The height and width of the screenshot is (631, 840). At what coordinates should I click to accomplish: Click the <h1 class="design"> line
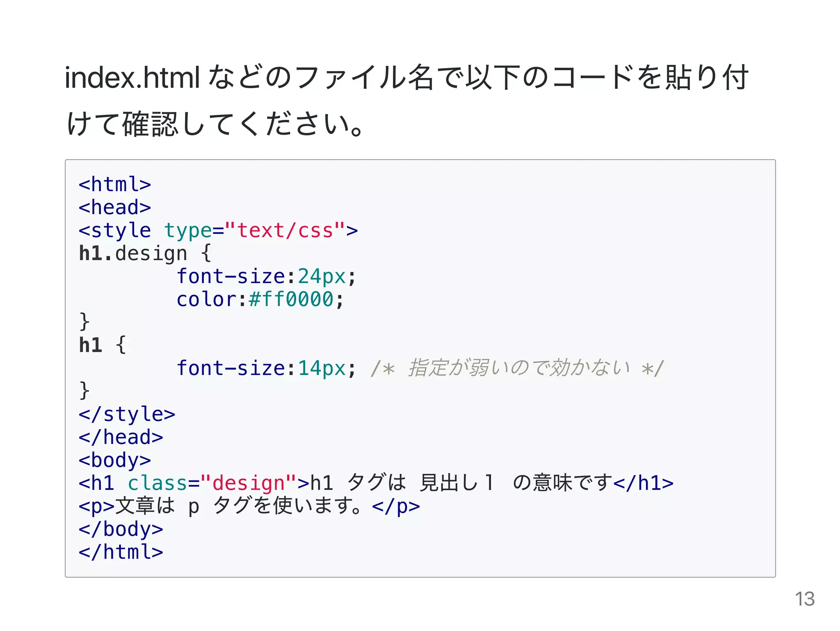376,483
